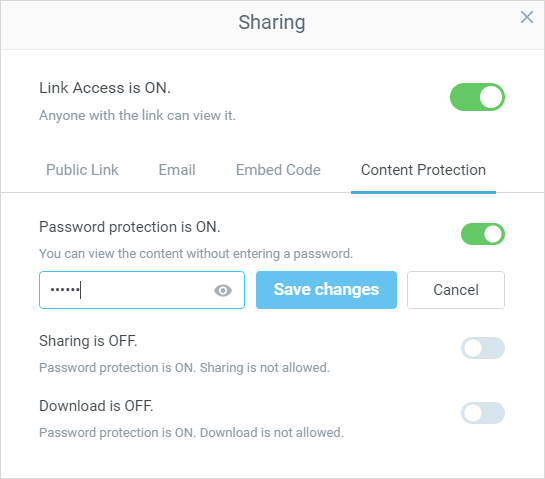Show the password using the eye icon
545x479 pixels.
223,290
